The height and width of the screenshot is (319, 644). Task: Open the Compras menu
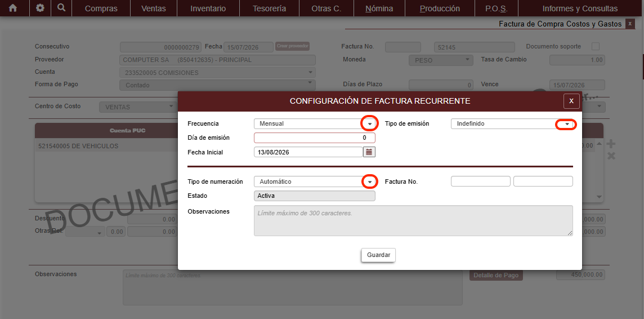click(101, 8)
